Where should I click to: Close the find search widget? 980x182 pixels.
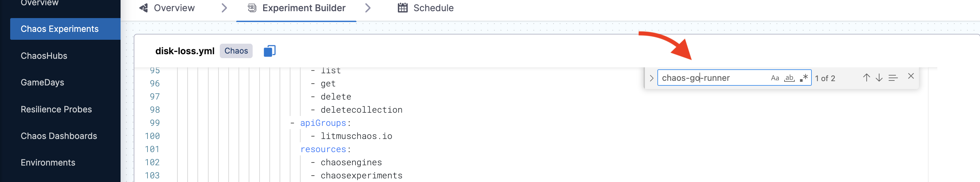pyautogui.click(x=911, y=77)
